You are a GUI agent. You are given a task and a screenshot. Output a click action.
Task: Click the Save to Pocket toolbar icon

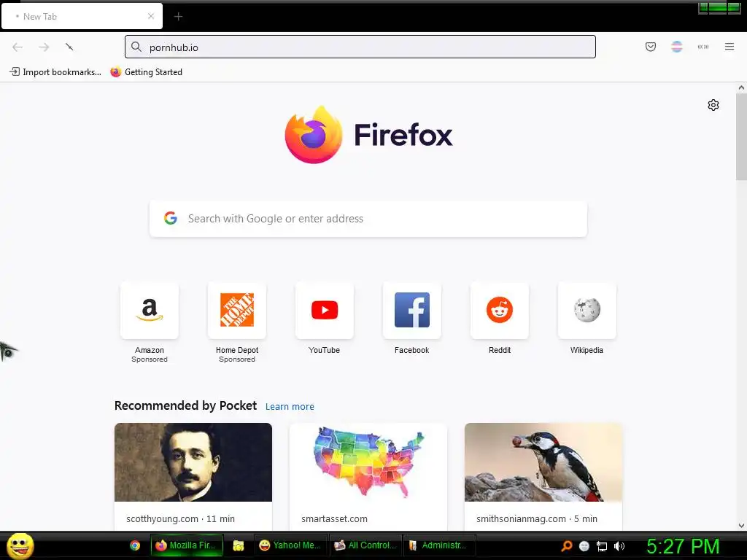(x=650, y=47)
